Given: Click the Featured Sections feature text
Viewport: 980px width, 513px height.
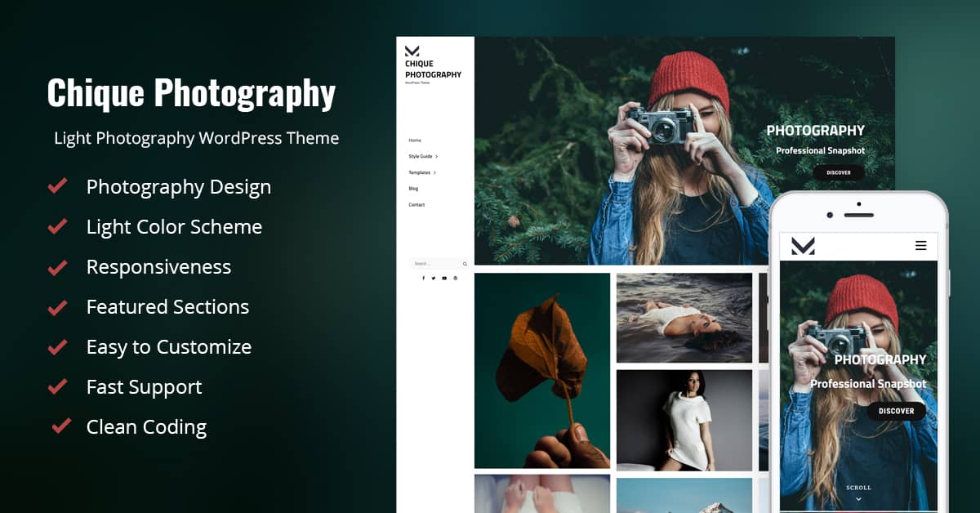Looking at the screenshot, I should pos(167,307).
